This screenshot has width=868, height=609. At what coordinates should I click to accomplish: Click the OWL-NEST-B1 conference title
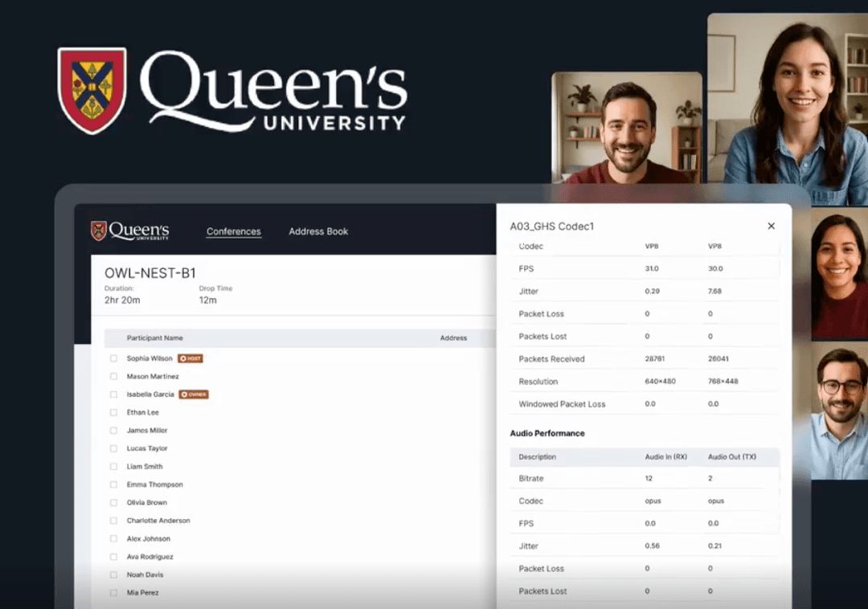click(150, 272)
